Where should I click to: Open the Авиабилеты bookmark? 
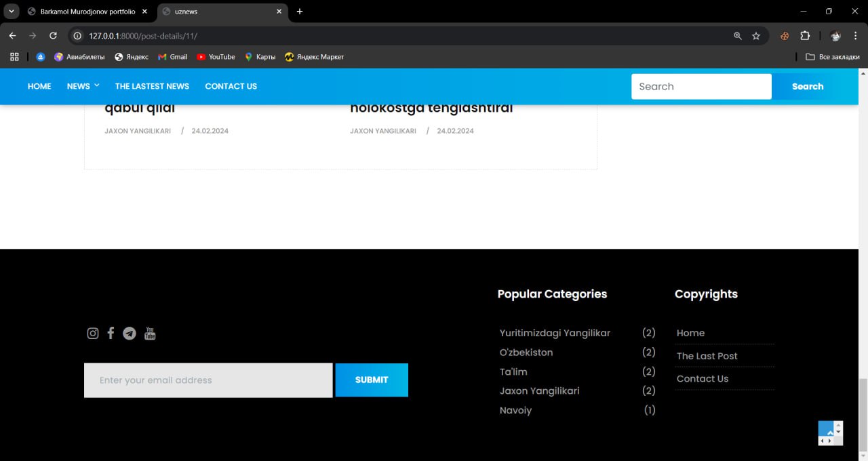coord(79,57)
